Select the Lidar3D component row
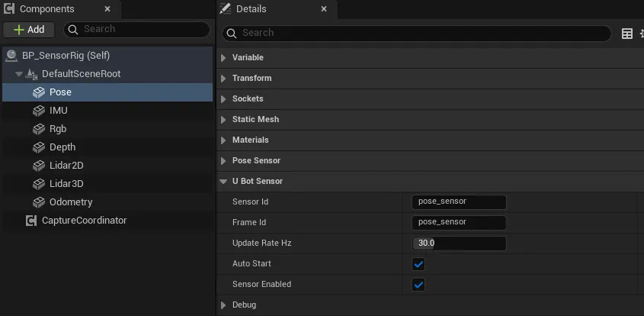Viewport: 644px width, 316px height. 107,184
